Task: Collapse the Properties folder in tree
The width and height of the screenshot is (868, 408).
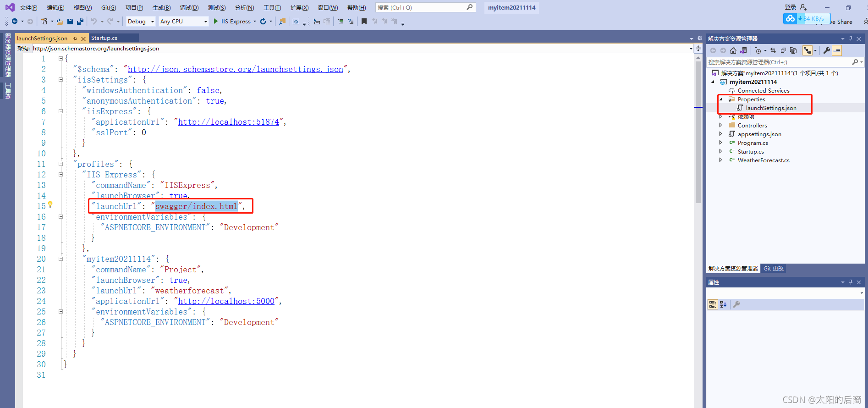Action: pos(721,99)
